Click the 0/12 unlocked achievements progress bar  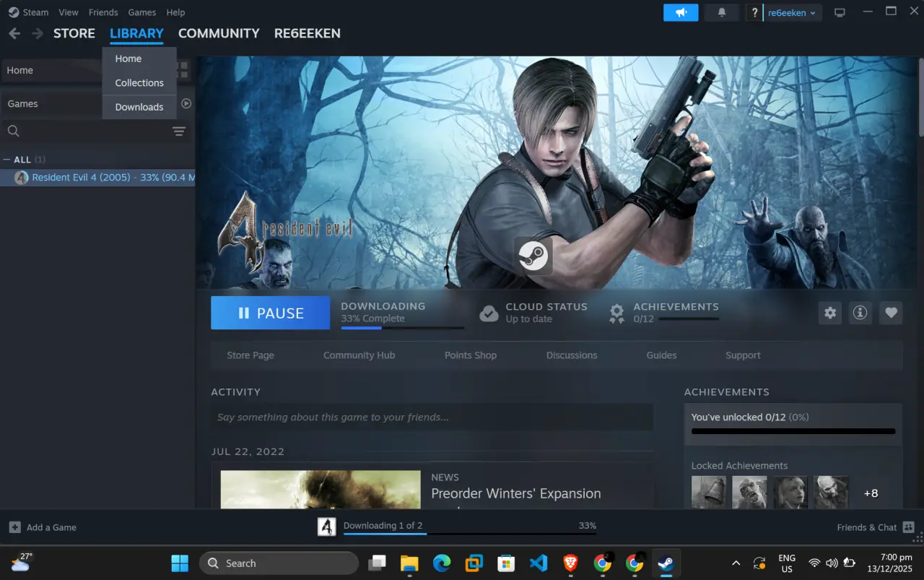tap(793, 431)
